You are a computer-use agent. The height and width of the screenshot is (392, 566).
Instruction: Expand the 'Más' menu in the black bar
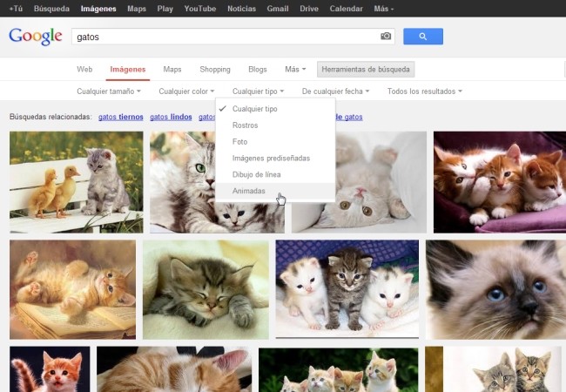tap(384, 9)
